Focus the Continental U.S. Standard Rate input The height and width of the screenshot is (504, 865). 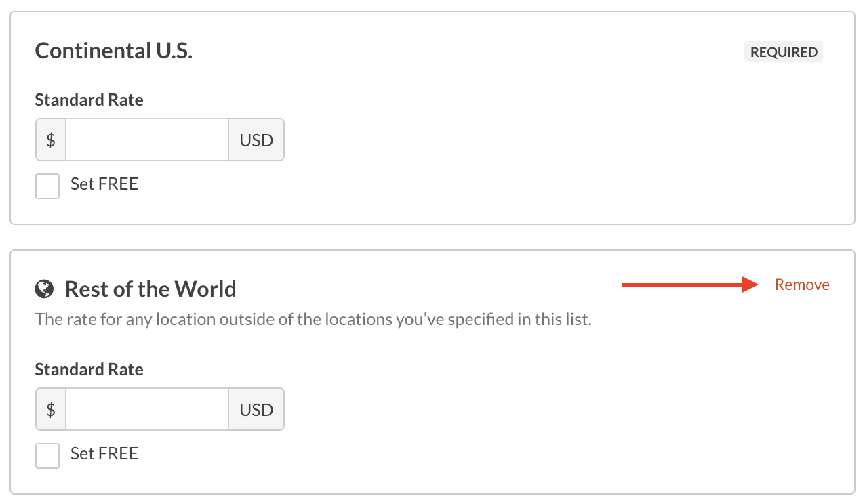146,140
